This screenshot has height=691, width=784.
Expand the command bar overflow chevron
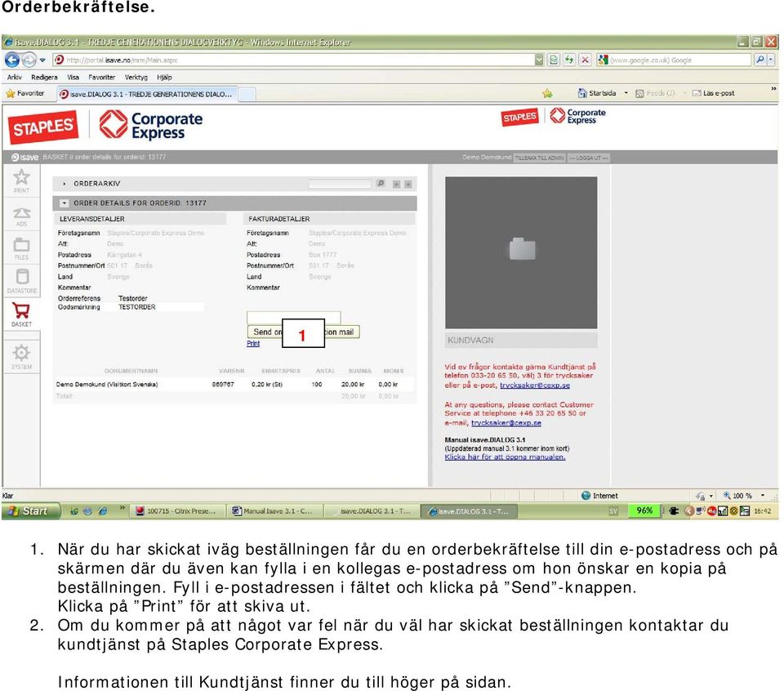(x=773, y=90)
